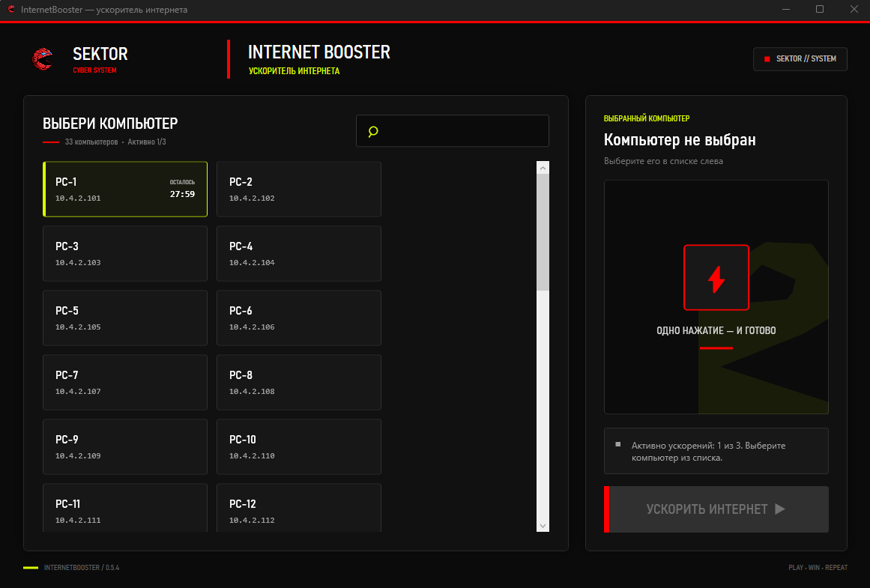
Task: Click the IP address 10.4.2.108
Action: (x=252, y=391)
